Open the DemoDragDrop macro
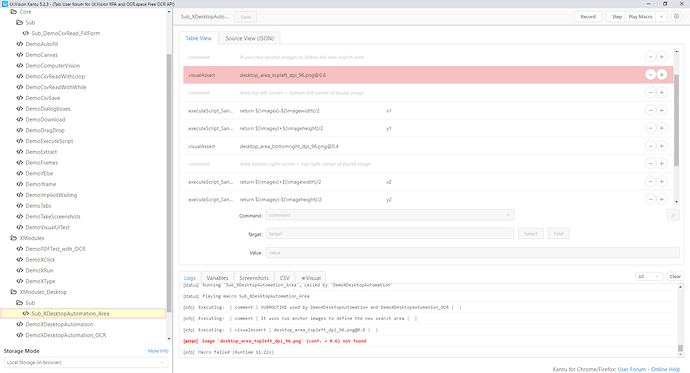This screenshot has height=373, width=690. [x=45, y=130]
